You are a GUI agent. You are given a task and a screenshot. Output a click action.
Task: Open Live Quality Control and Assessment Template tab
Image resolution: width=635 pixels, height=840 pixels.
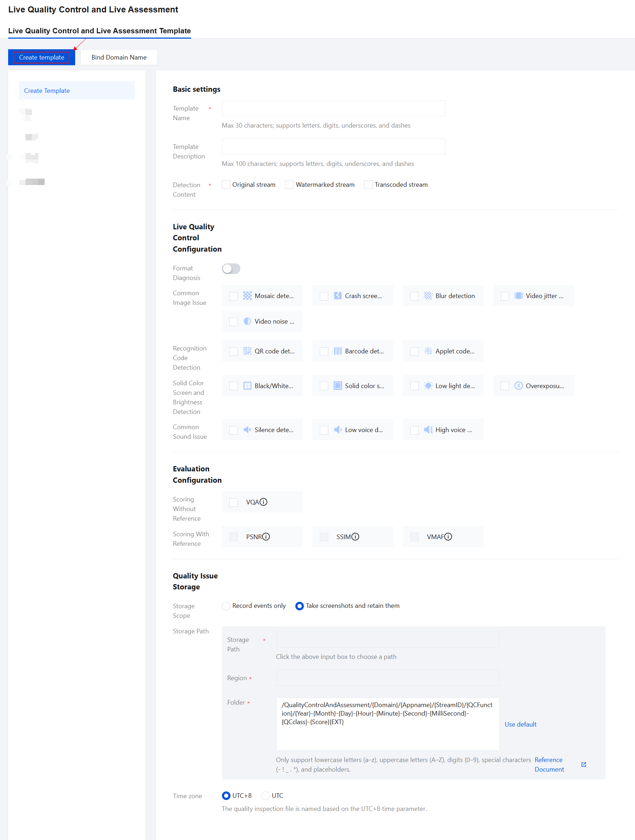[100, 31]
